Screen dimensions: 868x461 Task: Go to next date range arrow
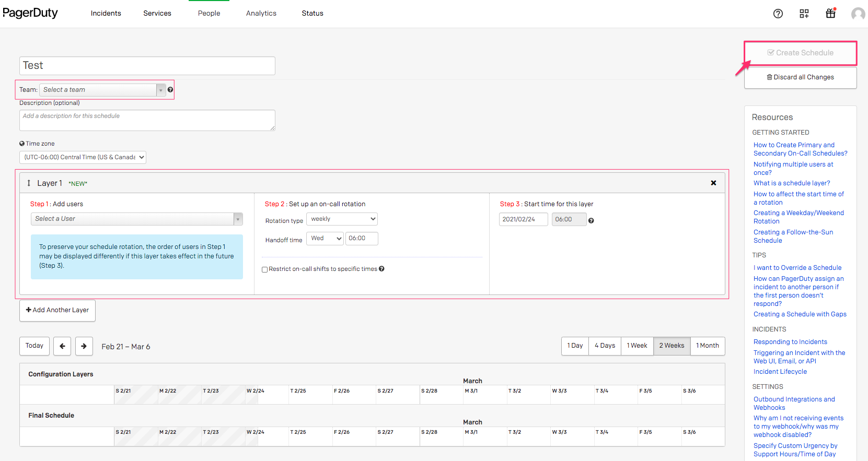pos(84,346)
